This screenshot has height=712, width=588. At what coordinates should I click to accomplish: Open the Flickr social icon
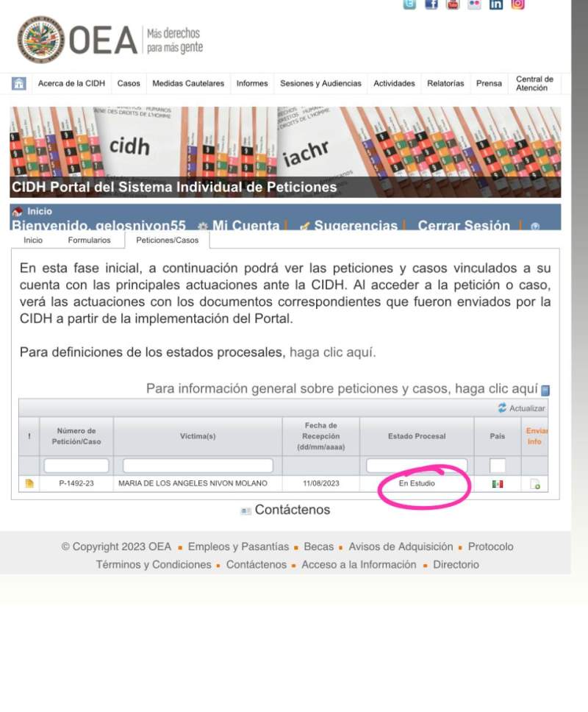pyautogui.click(x=474, y=4)
